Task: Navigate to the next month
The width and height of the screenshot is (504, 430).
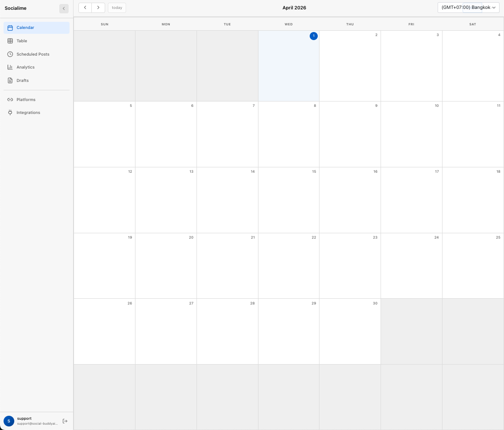Action: [98, 7]
